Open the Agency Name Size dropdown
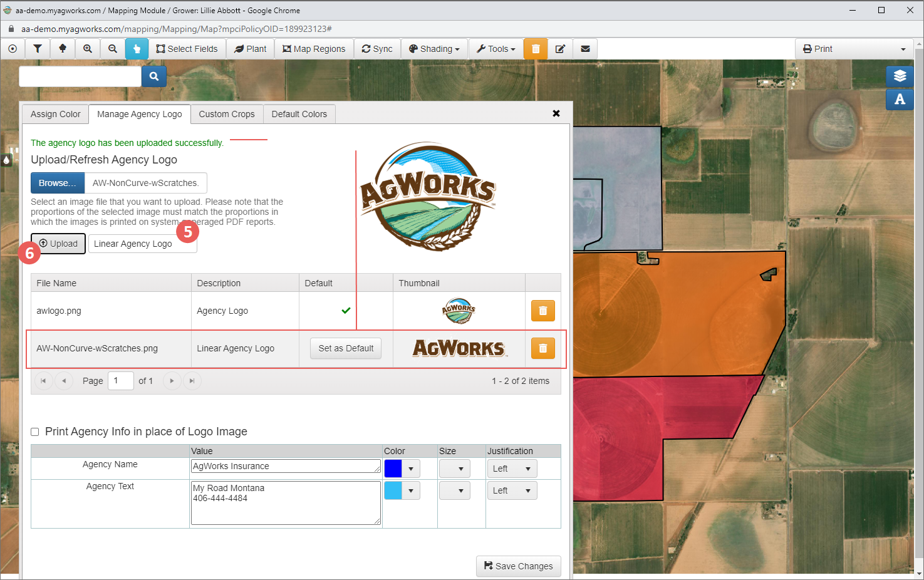Screen dimensions: 924x580 coord(455,469)
